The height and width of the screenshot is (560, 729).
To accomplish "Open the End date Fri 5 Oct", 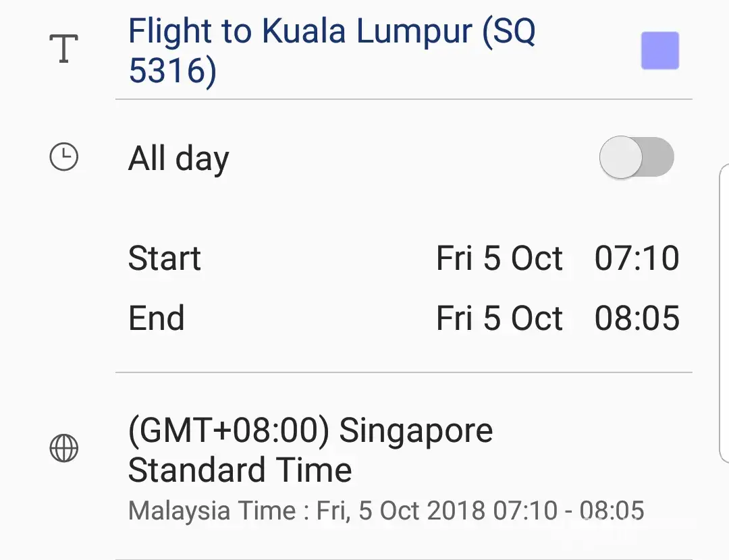I will click(500, 318).
